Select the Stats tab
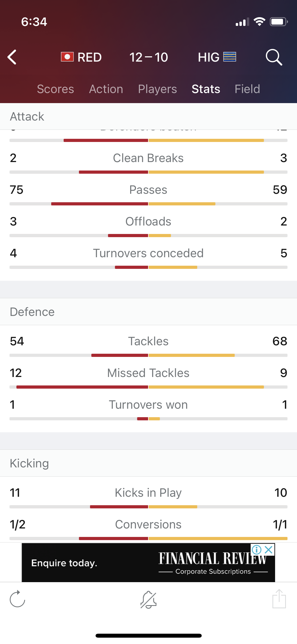The width and height of the screenshot is (297, 644). (206, 89)
